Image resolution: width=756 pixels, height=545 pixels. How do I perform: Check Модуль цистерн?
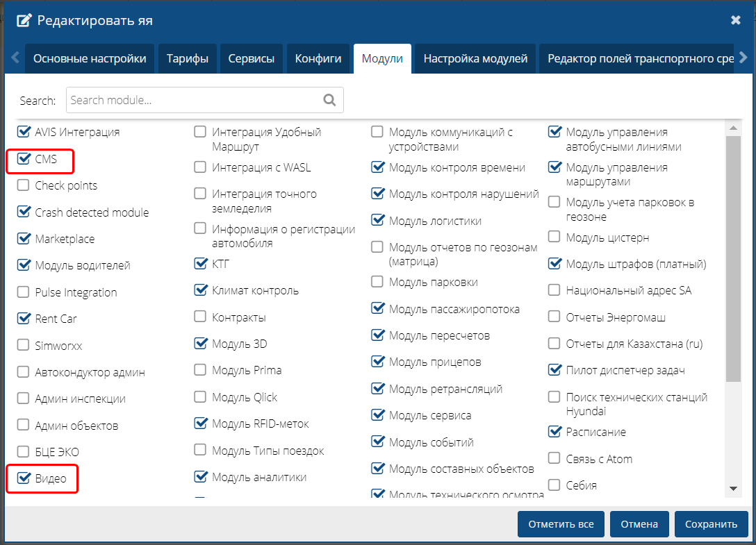554,237
